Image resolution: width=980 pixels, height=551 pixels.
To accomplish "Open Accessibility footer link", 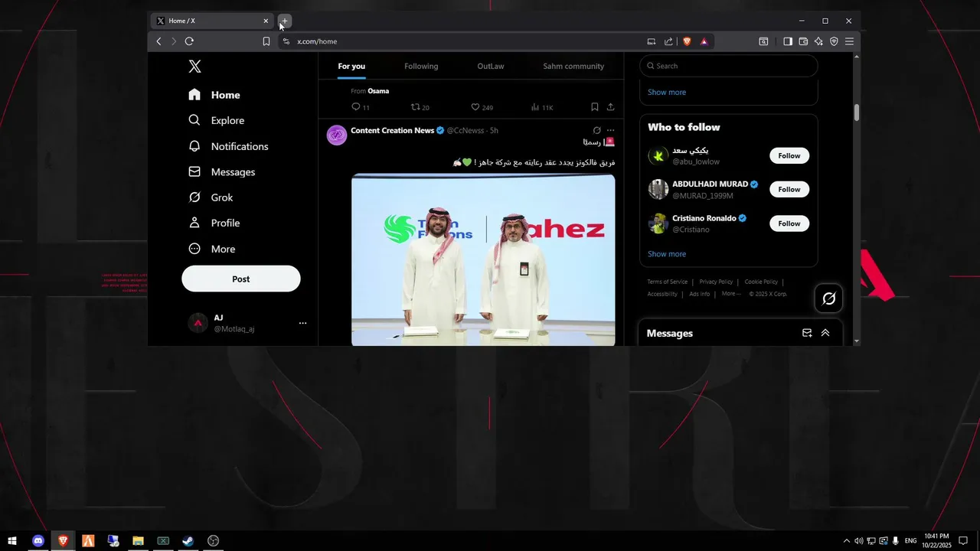I will [662, 294].
